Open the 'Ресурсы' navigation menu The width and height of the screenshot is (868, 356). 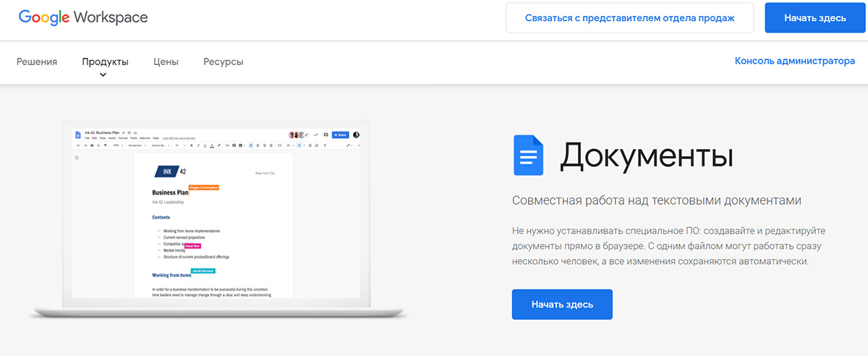[224, 62]
